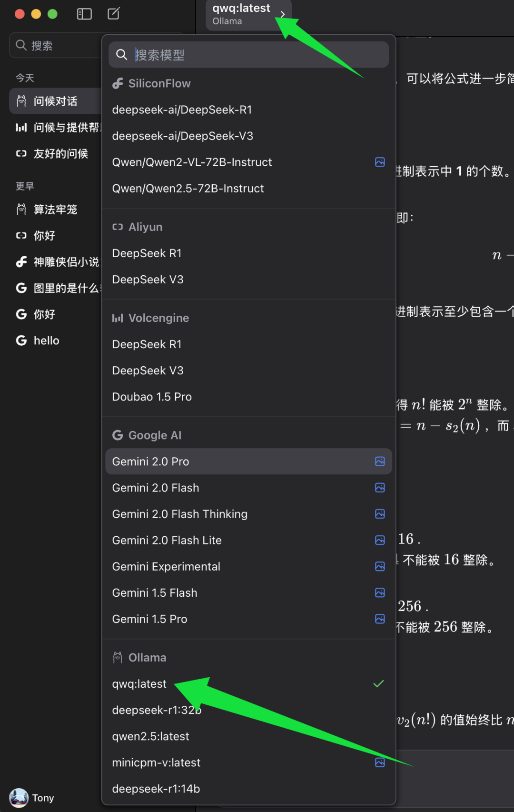Collapse the qwq:latest model selector dropdown

[x=248, y=14]
